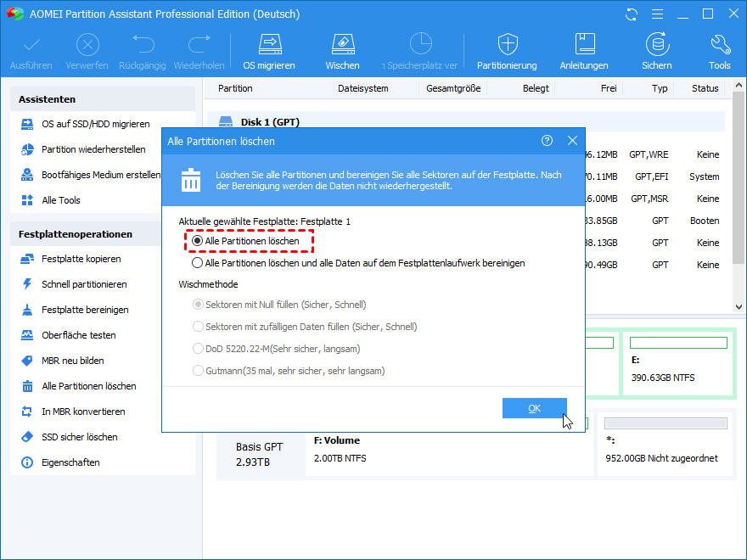Click Alle Partitionen löschen in sidebar
Image resolution: width=747 pixels, height=560 pixels.
(x=79, y=386)
